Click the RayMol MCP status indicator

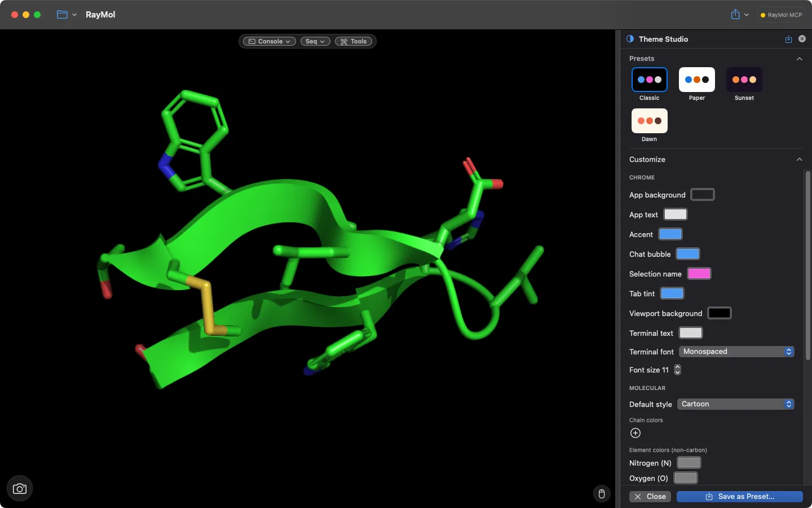tap(781, 15)
